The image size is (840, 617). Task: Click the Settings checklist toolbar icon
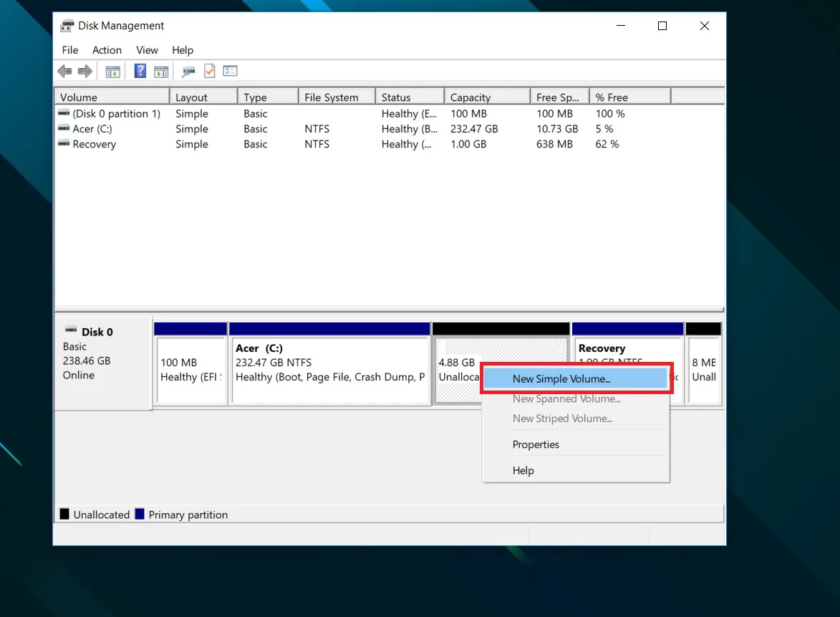pos(231,71)
